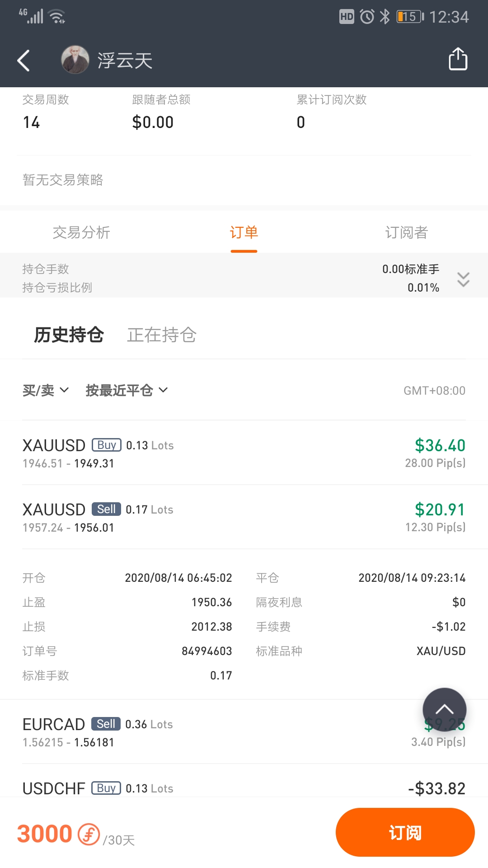This screenshot has height=868, width=488.
Task: Tap the scroll-to-top arrow button
Action: [444, 709]
